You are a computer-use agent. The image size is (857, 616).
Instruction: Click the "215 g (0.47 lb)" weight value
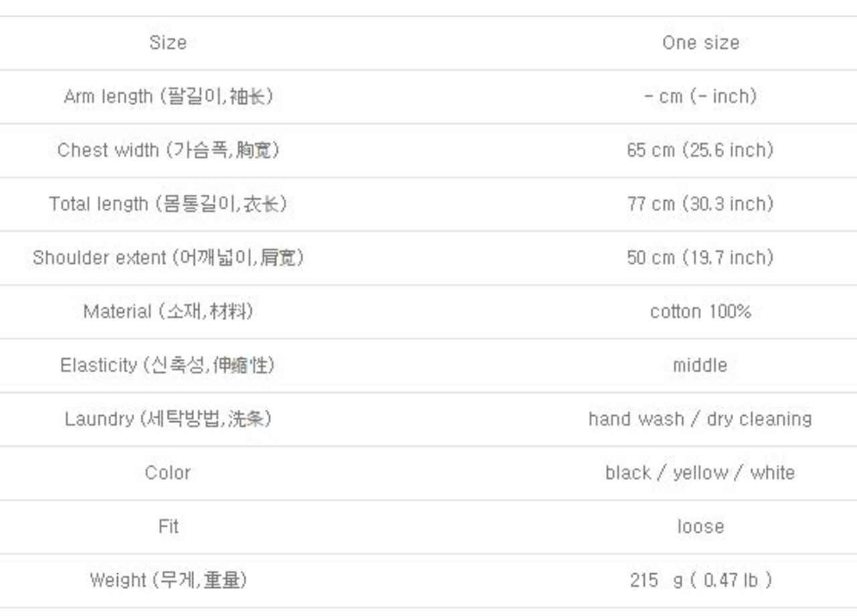[x=700, y=580]
